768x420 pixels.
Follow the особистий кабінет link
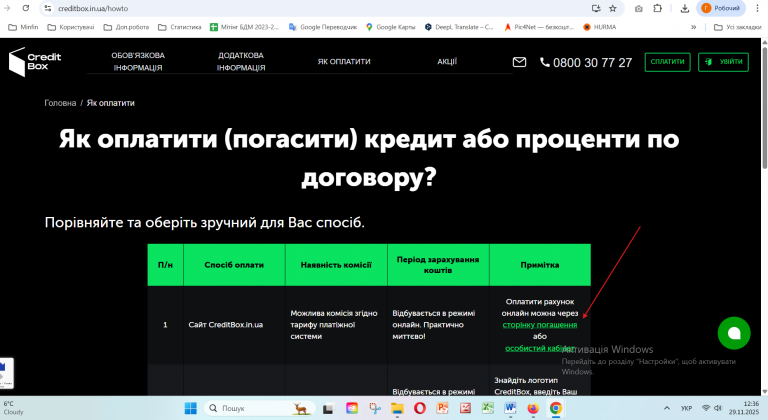coord(540,348)
